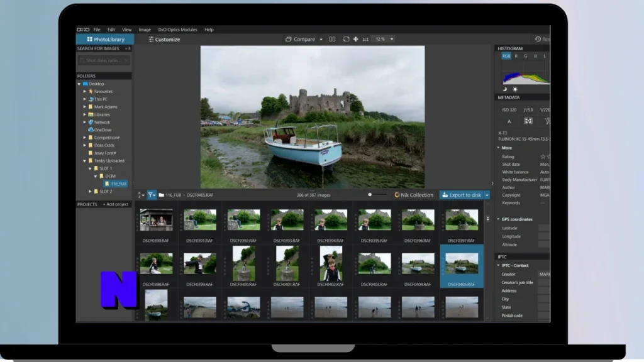Collapse the IPTC - Contact section
The height and width of the screenshot is (362, 644).
pyautogui.click(x=499, y=266)
